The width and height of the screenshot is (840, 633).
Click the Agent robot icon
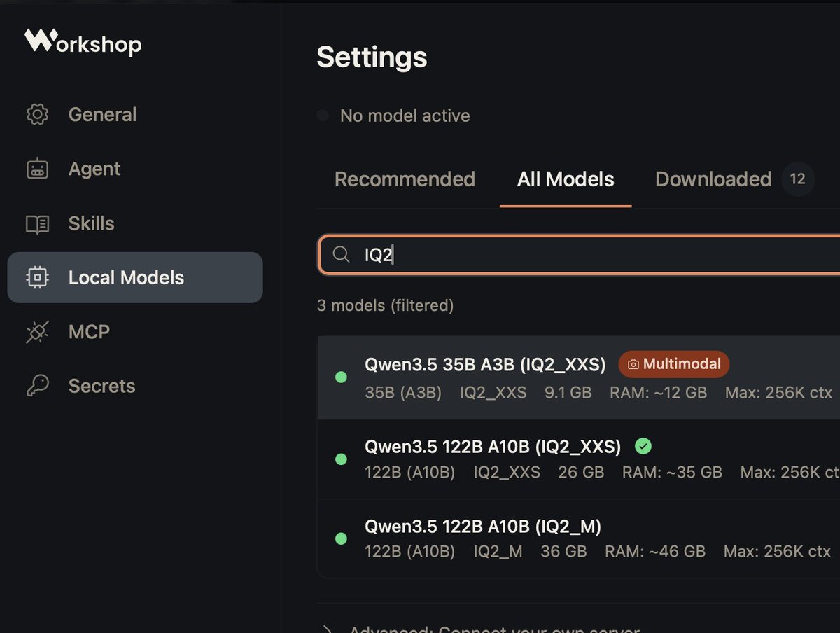pyautogui.click(x=37, y=169)
